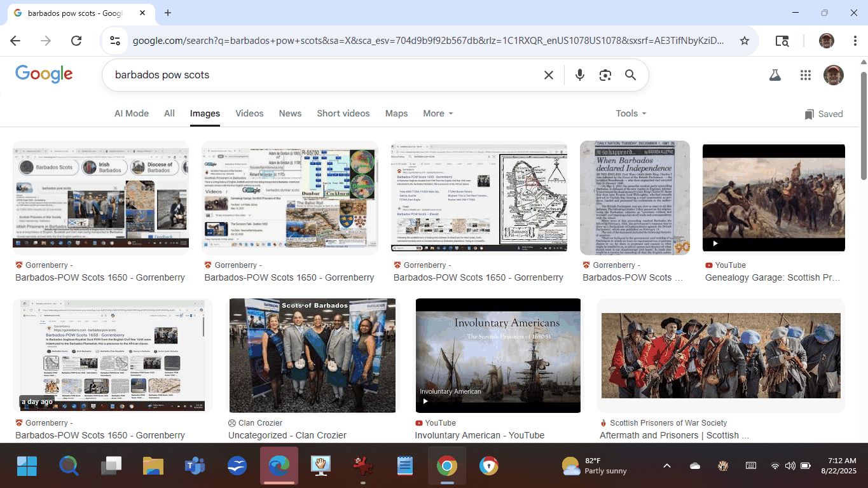This screenshot has height=488, width=868.
Task: Switch to the Videos tab
Action: coord(249,113)
